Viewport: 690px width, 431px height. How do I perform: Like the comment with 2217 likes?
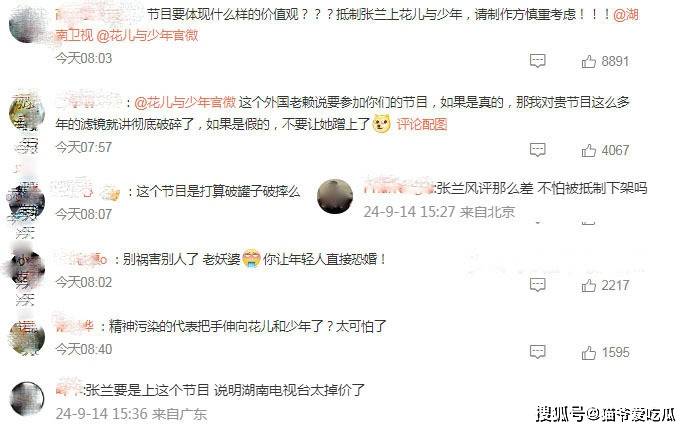(x=605, y=286)
